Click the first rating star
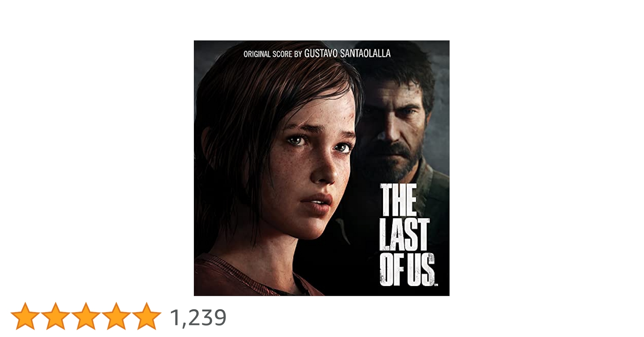Viewport: 644px width, 337px height. 25,316
